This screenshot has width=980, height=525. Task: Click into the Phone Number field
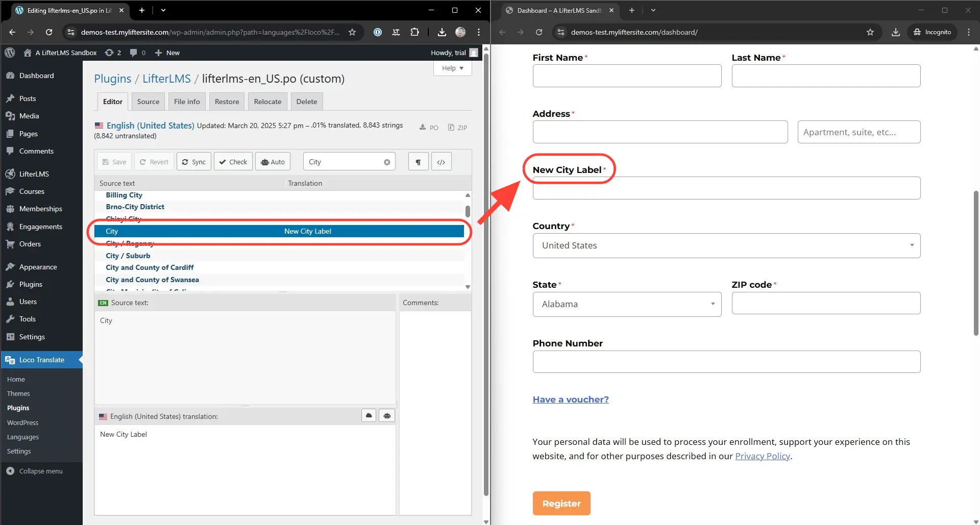click(726, 362)
